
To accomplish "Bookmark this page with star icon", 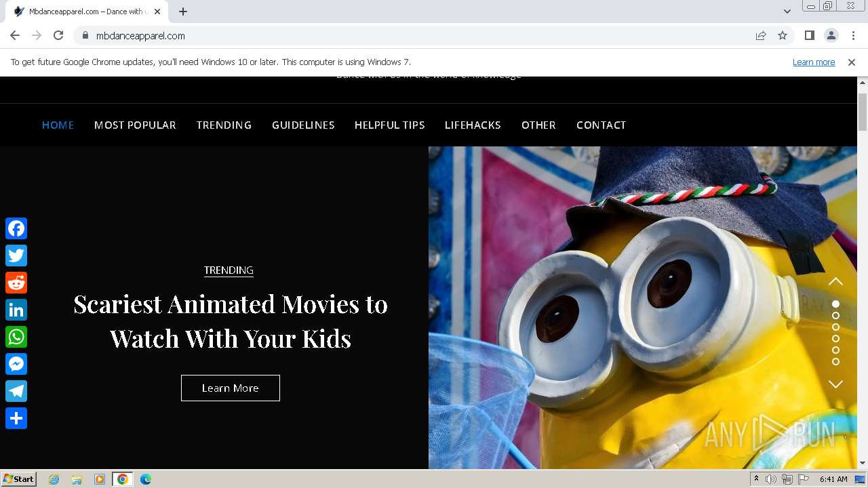I will (x=783, y=35).
